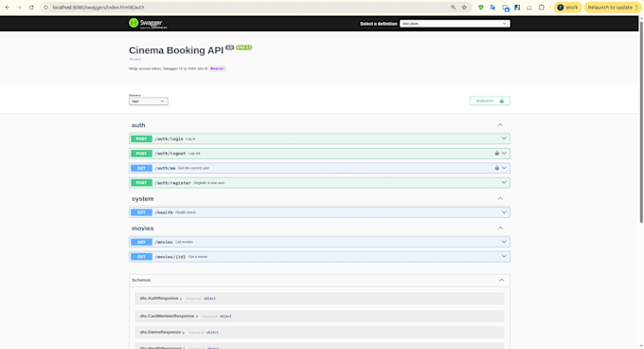The height and width of the screenshot is (349, 644).
Task: Click the Bearer code text in description
Action: coord(217,68)
